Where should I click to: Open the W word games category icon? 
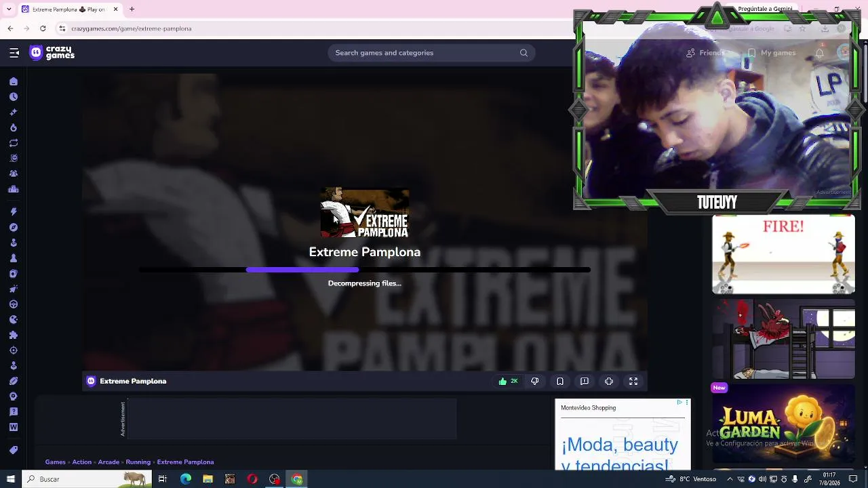pos(14,427)
